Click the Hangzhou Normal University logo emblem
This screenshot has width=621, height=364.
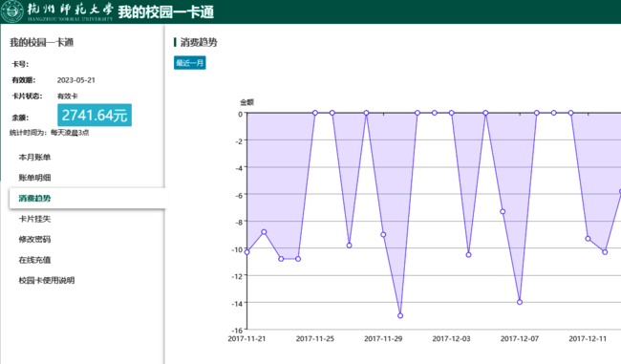tap(12, 11)
